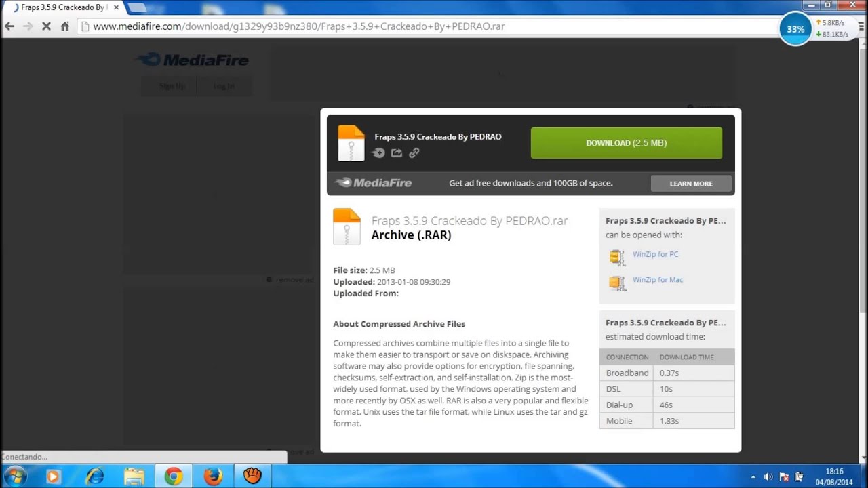Click the 'File size: 2.5 MB' text
868x488 pixels.
click(364, 270)
